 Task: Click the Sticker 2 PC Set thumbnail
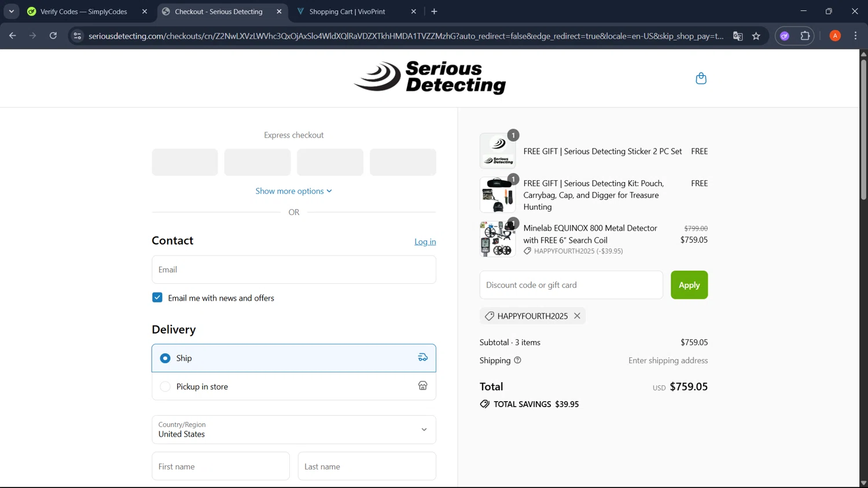pos(498,150)
